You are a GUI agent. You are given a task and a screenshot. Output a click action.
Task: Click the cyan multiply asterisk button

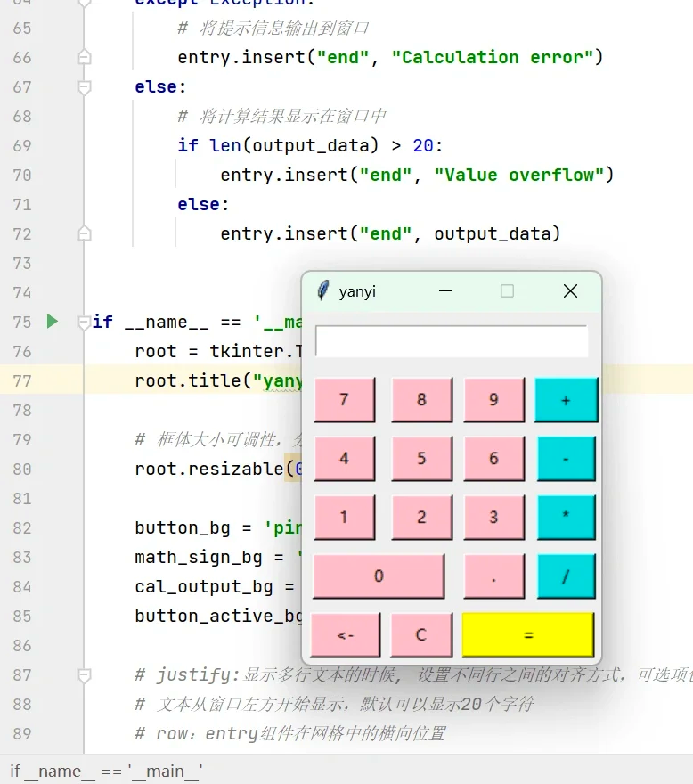click(566, 517)
